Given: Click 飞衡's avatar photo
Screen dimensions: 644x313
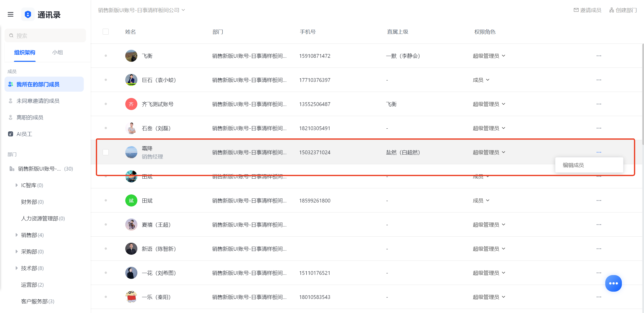Looking at the screenshot, I should (131, 56).
